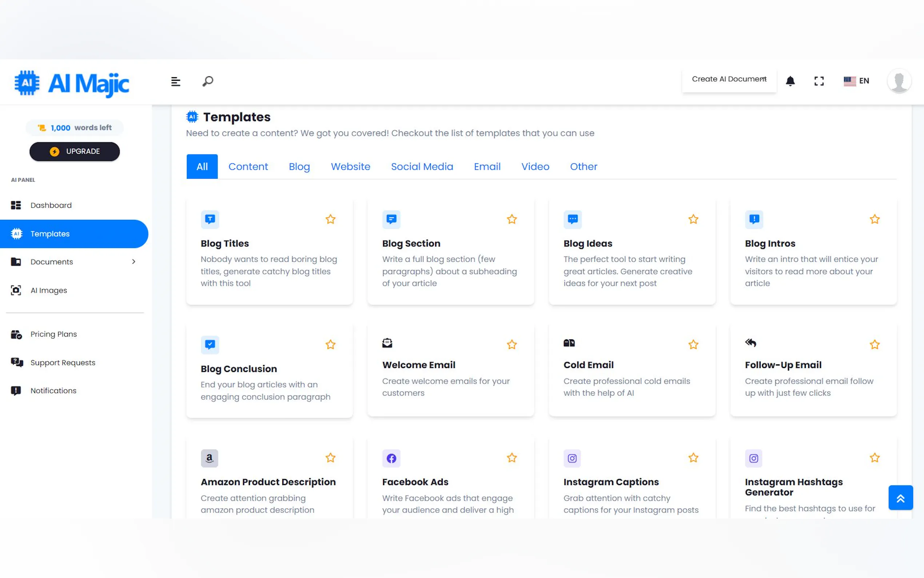Open search with the magnifier icon
This screenshot has height=578, width=924.
coord(207,81)
